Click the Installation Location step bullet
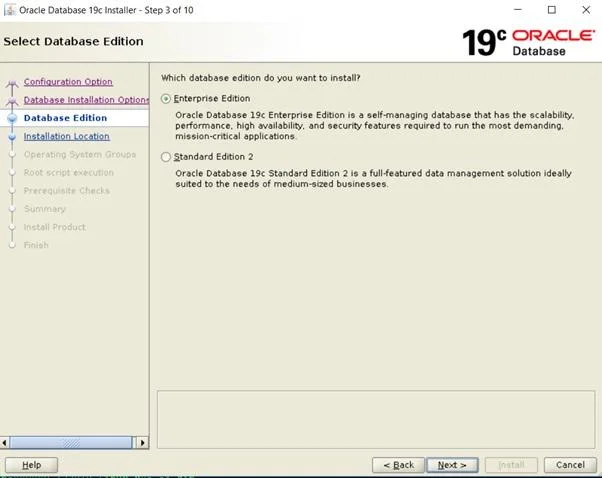The height and width of the screenshot is (478, 602). [12, 137]
